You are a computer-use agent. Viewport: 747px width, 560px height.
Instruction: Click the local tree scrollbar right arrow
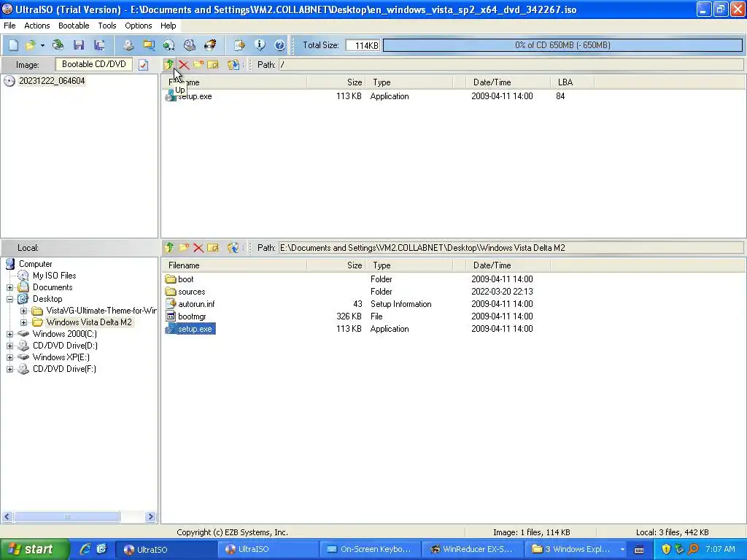pyautogui.click(x=150, y=517)
